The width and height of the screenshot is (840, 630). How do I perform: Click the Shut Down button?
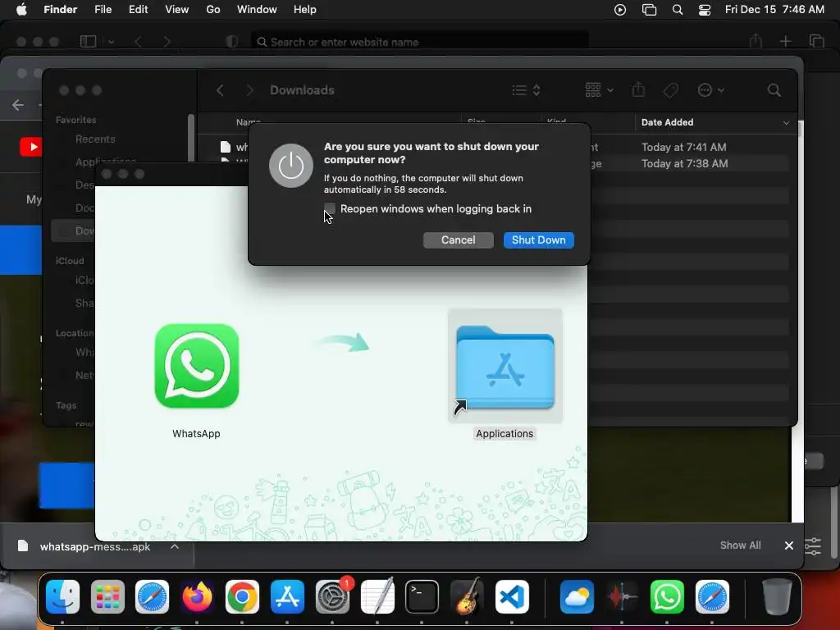tap(538, 240)
